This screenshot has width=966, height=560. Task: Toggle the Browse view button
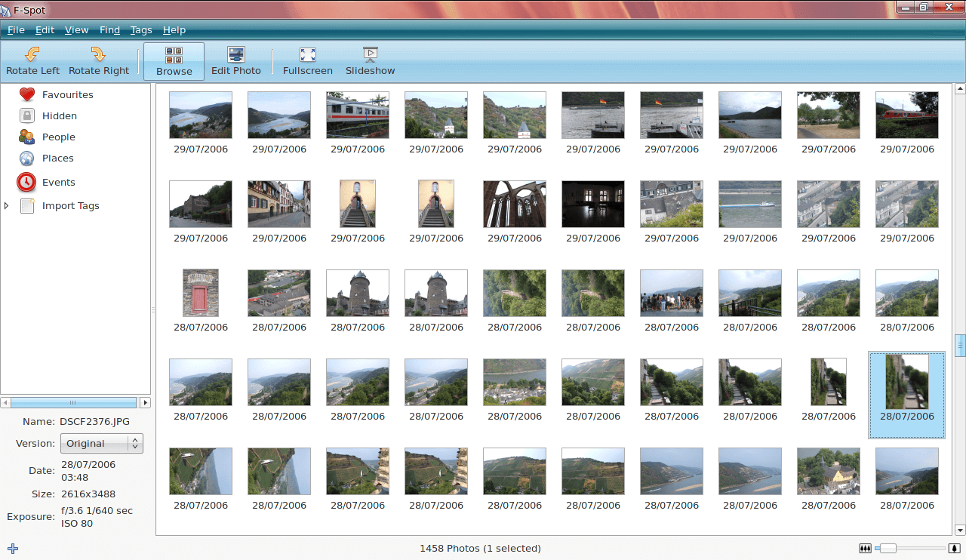click(x=174, y=61)
